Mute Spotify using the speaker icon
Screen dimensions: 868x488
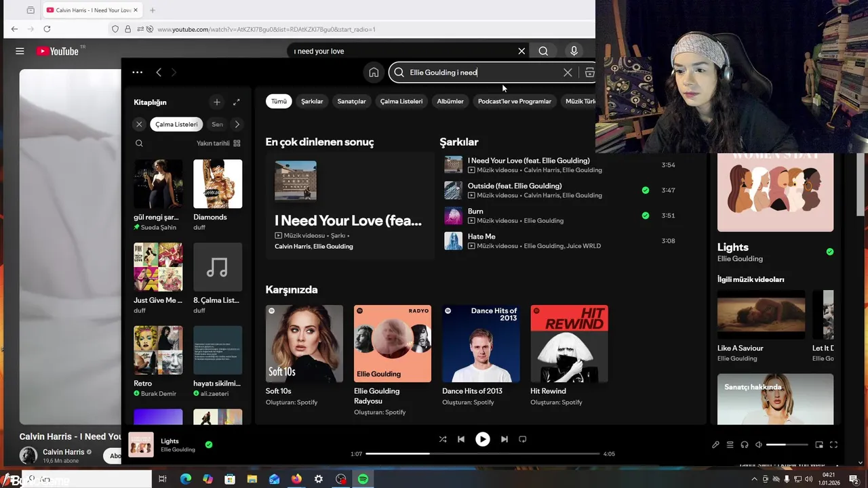pyautogui.click(x=759, y=445)
